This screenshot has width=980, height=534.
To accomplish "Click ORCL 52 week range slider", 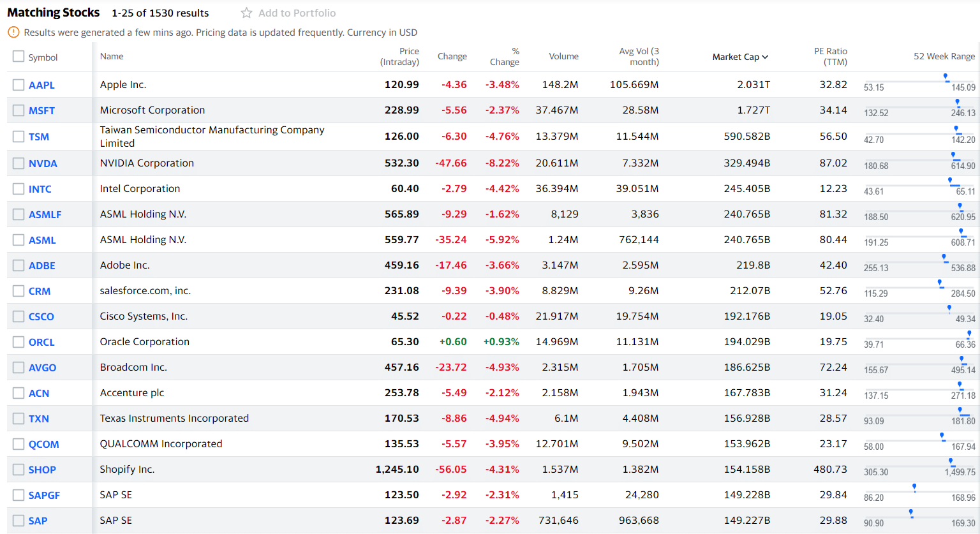I will click(x=919, y=338).
